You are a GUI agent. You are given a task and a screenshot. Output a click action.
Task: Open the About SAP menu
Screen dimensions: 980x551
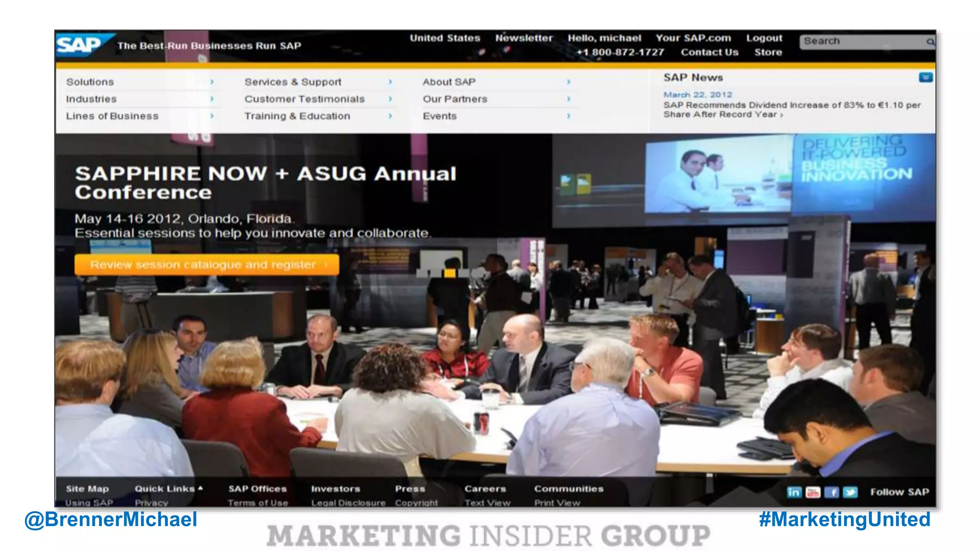click(x=449, y=82)
